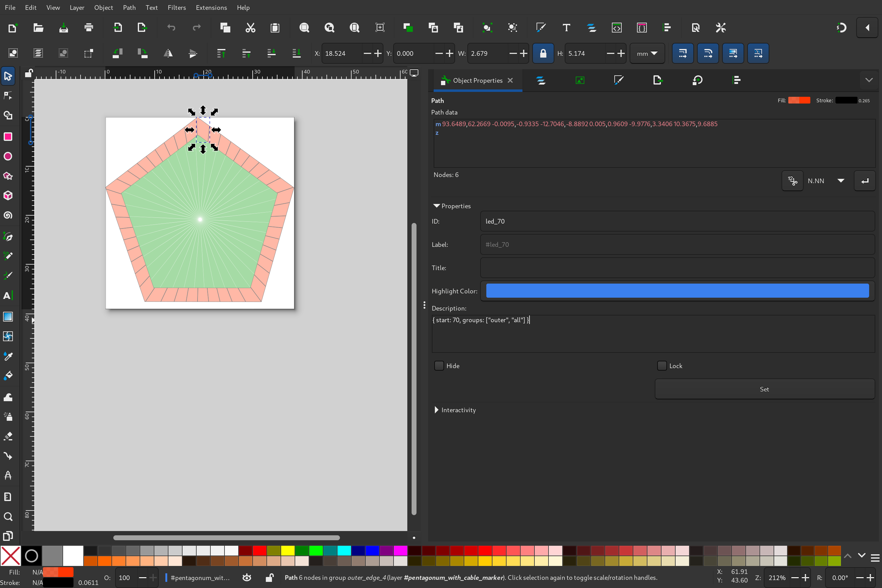Select the Rectangle tool
This screenshot has width=882, height=588.
pos(8,137)
